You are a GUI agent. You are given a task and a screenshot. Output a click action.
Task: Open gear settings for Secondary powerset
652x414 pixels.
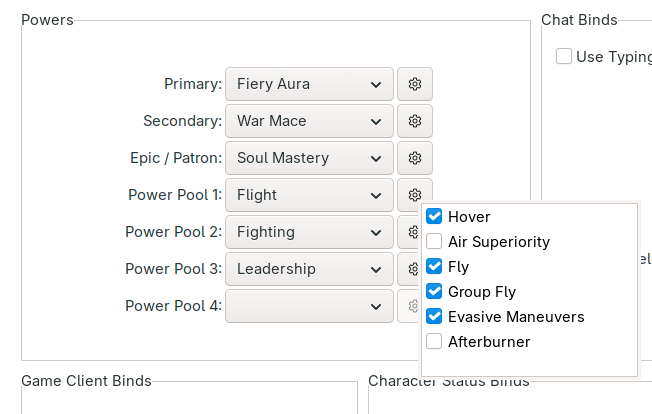(x=415, y=121)
